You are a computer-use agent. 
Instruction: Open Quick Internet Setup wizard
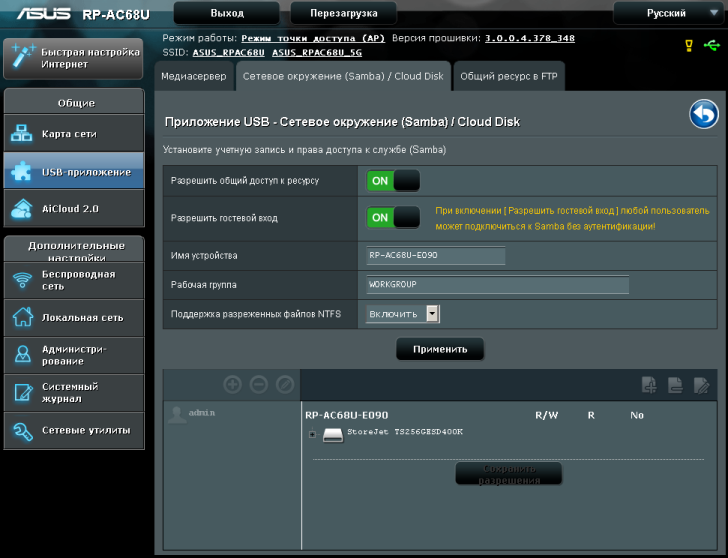[73, 59]
